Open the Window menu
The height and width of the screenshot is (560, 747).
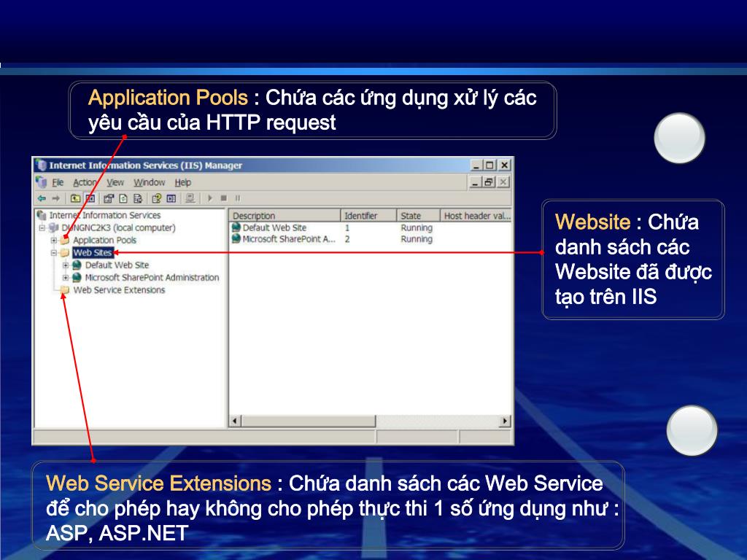(149, 182)
